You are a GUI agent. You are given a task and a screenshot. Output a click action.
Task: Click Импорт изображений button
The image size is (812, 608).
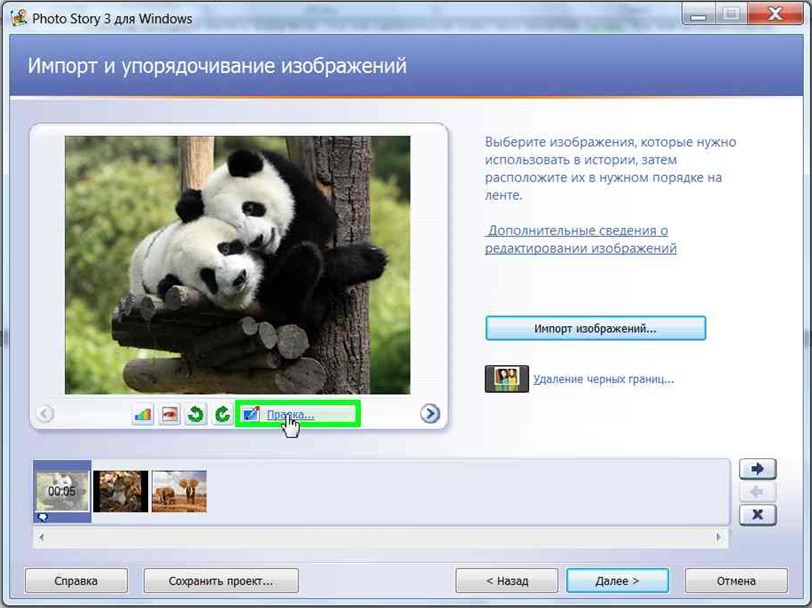[x=596, y=328]
